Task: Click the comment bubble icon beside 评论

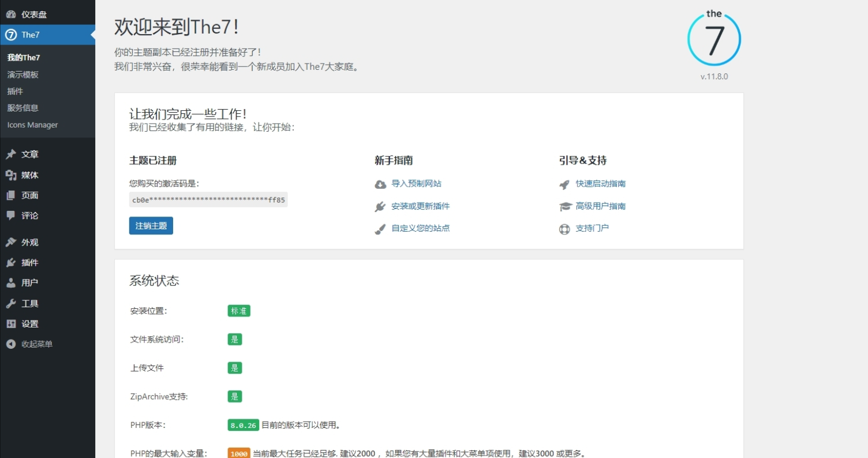Action: click(11, 215)
